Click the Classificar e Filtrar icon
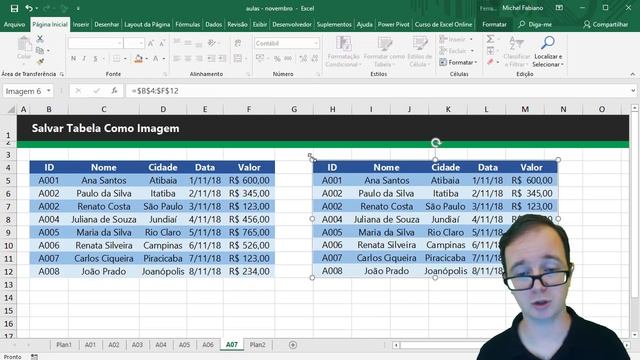 pyautogui.click(x=516, y=43)
